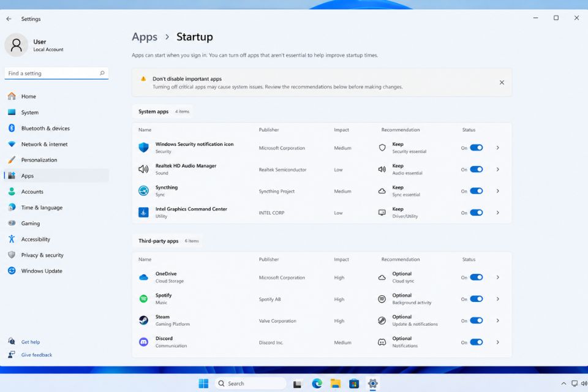Open the Get help link
The width and height of the screenshot is (588, 392).
(31, 342)
